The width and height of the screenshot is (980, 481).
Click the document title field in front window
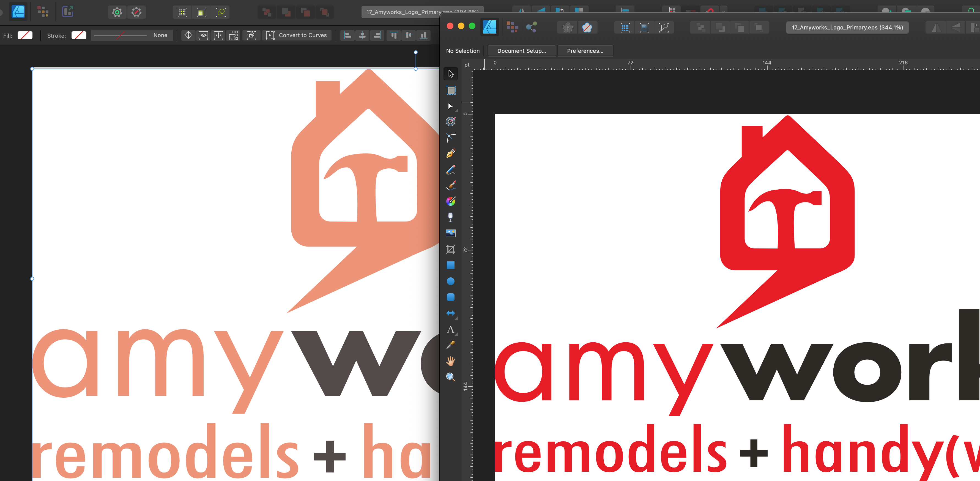[x=847, y=28]
